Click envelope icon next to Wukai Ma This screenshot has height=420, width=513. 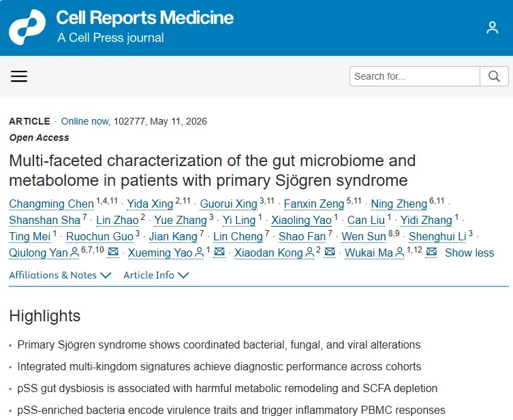pyautogui.click(x=431, y=252)
